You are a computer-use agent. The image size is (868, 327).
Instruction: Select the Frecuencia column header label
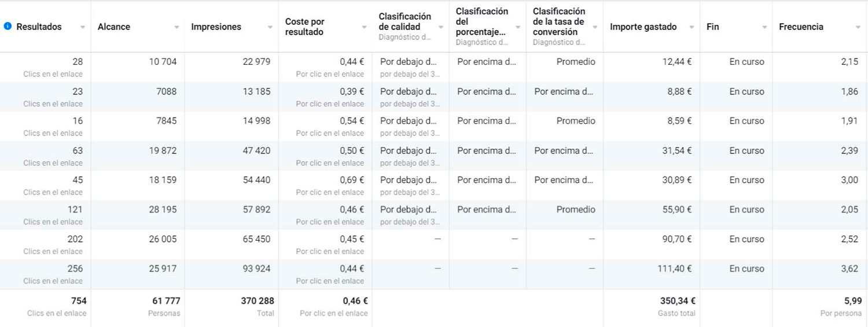click(x=801, y=27)
